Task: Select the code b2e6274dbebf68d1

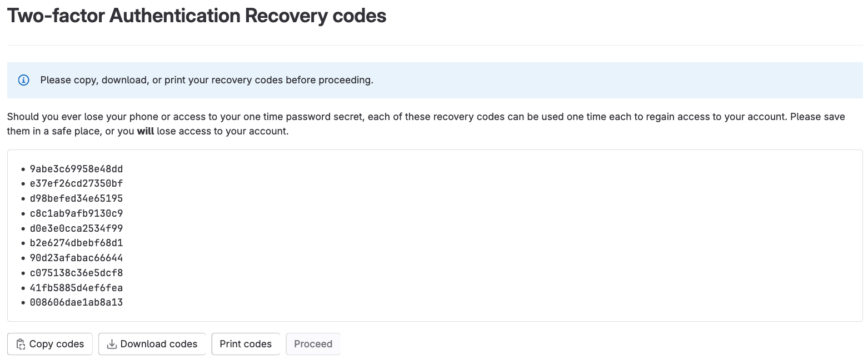Action: [77, 243]
